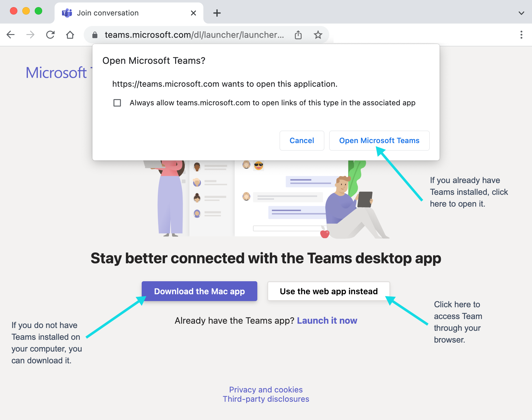This screenshot has width=532, height=420.
Task: Enable always allow teams.microsoft.com checkbox
Action: coord(117,103)
